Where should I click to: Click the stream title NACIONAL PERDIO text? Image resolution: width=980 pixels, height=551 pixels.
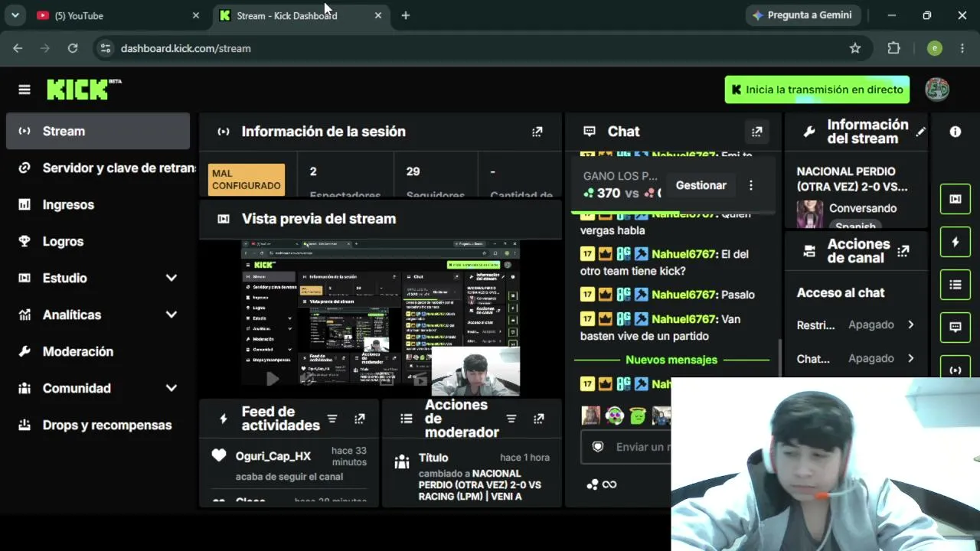(852, 179)
